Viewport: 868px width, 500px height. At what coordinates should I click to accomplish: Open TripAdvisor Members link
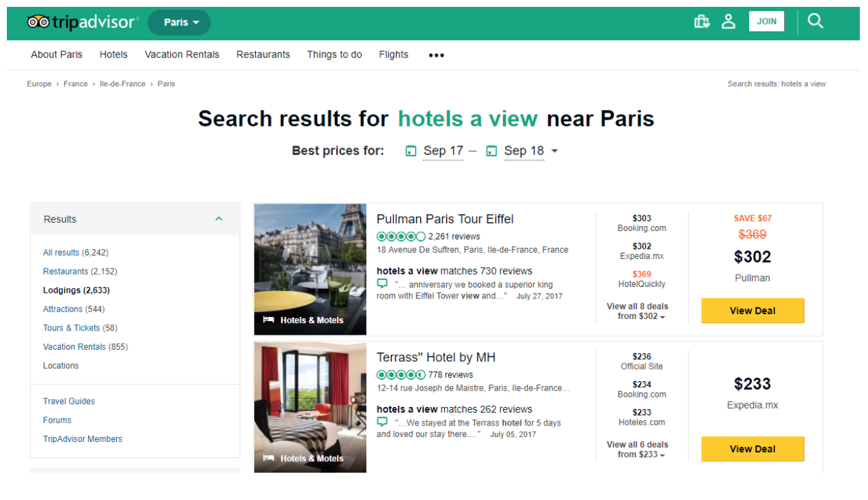pos(83,439)
